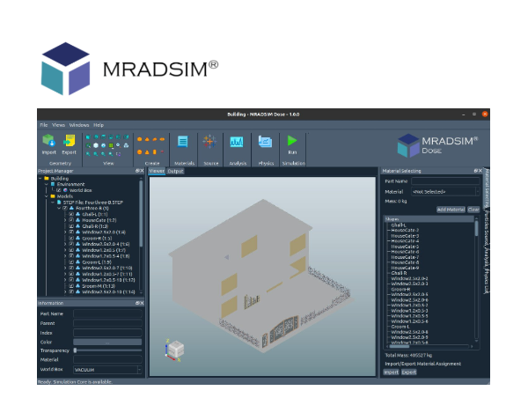The height and width of the screenshot is (420, 528).
Task: Toggle Window1.2x0.5 (1:7) checkbox
Action: (71, 250)
